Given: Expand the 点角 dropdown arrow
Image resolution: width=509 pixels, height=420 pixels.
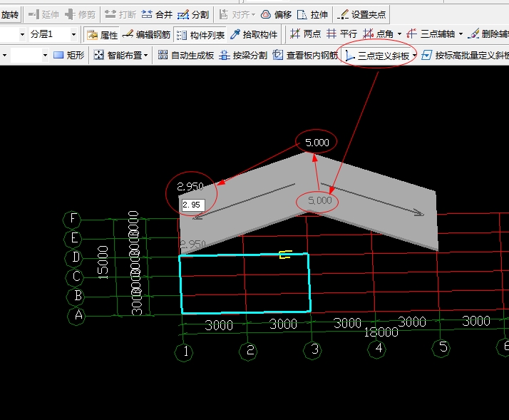Looking at the screenshot, I should [x=400, y=34].
